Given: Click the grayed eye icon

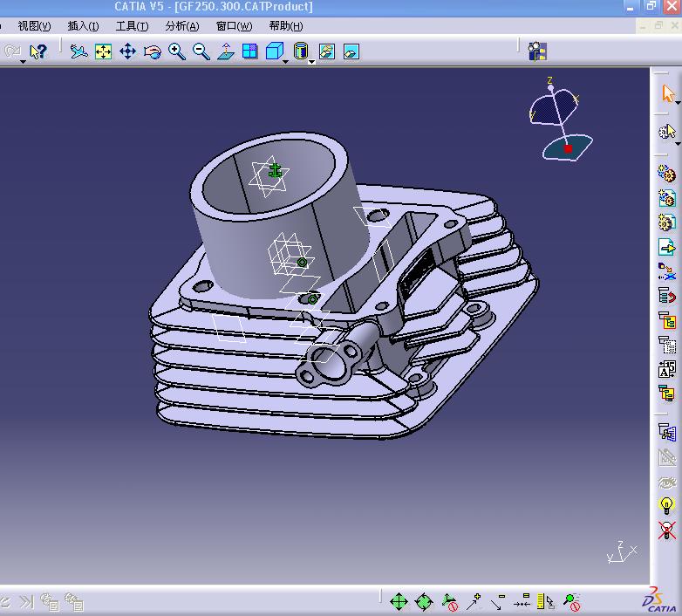Looking at the screenshot, I should tap(667, 482).
